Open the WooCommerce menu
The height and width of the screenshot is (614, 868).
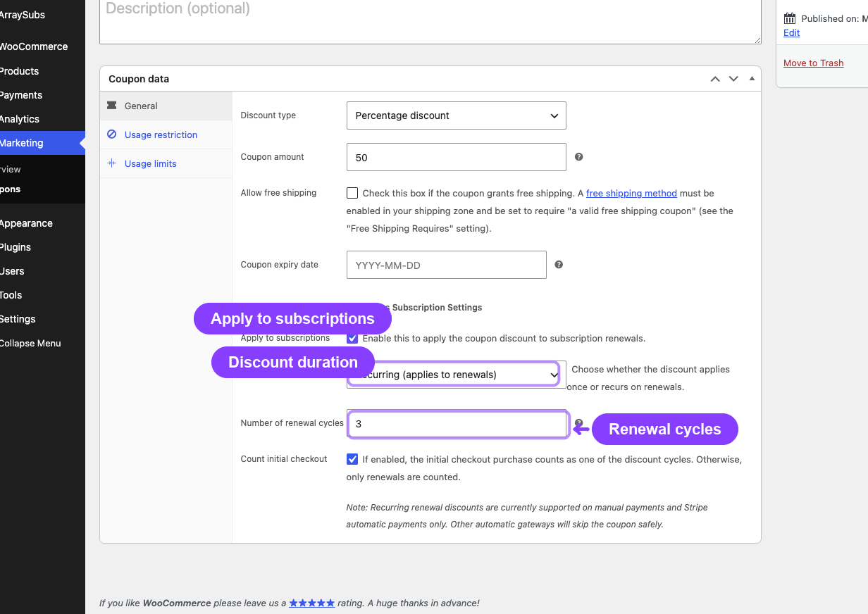pyautogui.click(x=42, y=46)
